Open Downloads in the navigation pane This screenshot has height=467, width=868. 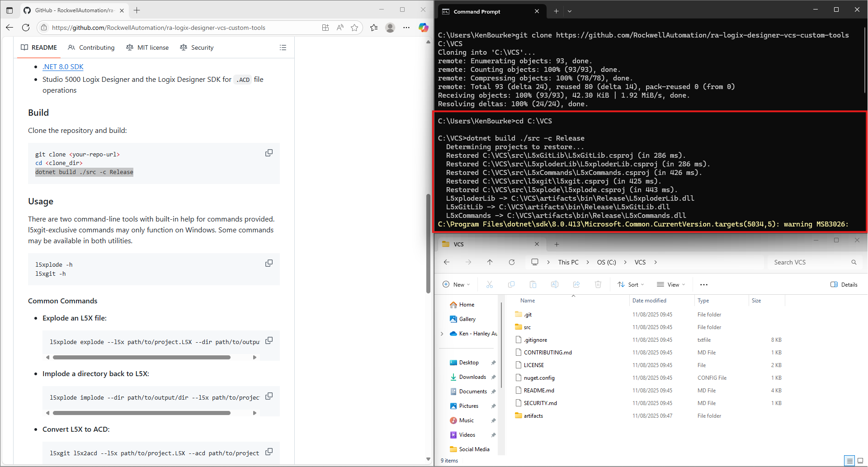472,377
